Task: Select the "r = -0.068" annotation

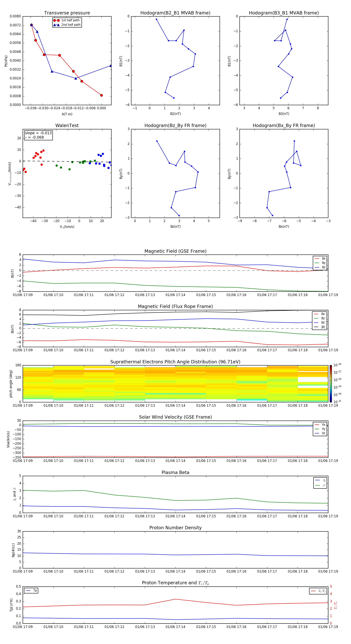Action: click(35, 137)
